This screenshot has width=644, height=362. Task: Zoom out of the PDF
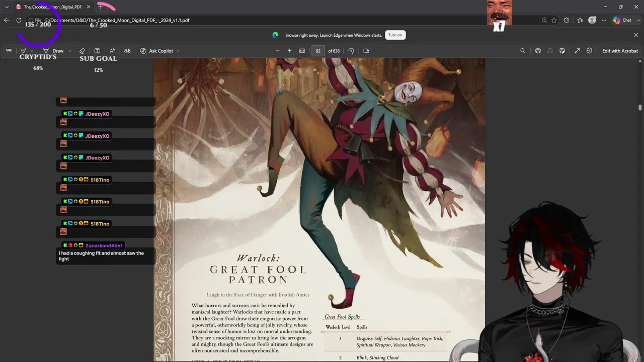277,51
